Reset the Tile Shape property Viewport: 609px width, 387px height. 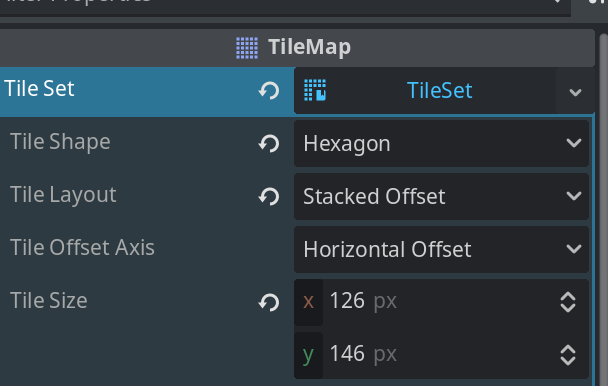(x=269, y=144)
